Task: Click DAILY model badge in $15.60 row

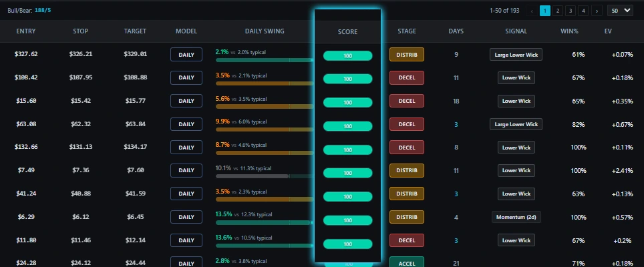Action: (186, 101)
